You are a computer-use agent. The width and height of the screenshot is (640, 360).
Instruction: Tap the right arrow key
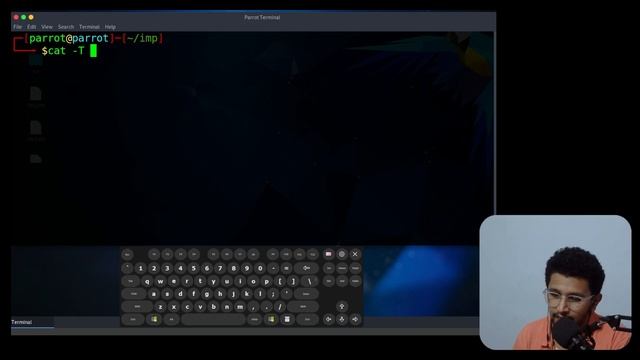(355, 319)
